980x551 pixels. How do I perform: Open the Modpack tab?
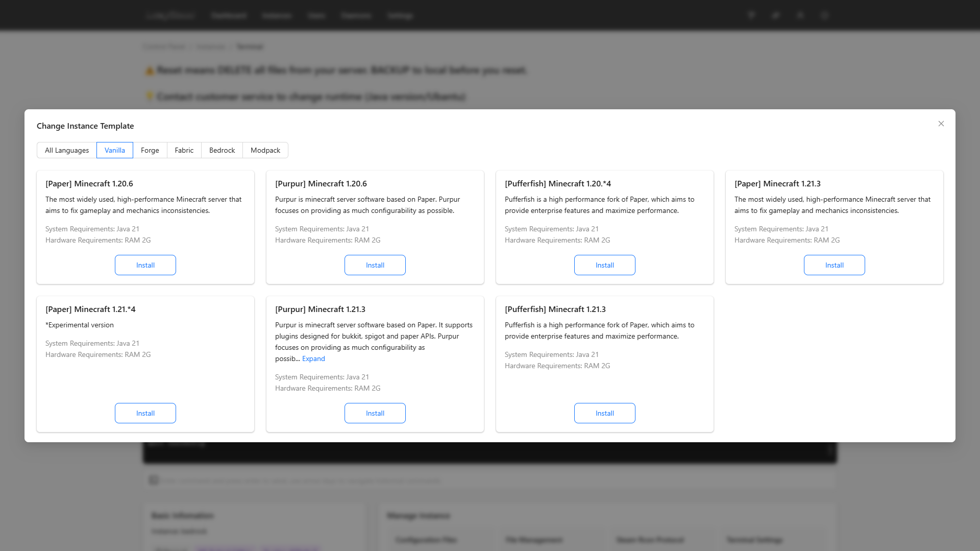point(265,150)
